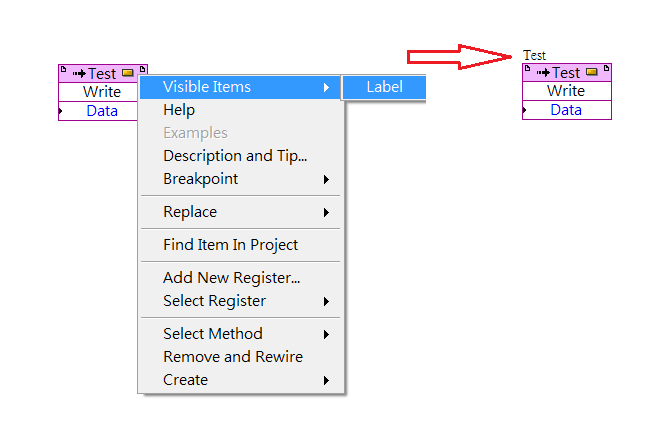
Task: Click top-right corner terminal of right Test node
Action: point(606,68)
